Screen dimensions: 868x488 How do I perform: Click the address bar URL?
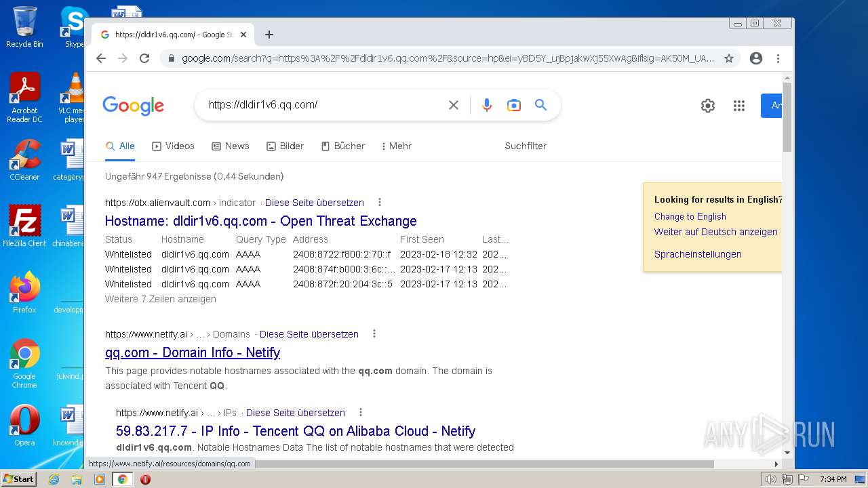448,58
